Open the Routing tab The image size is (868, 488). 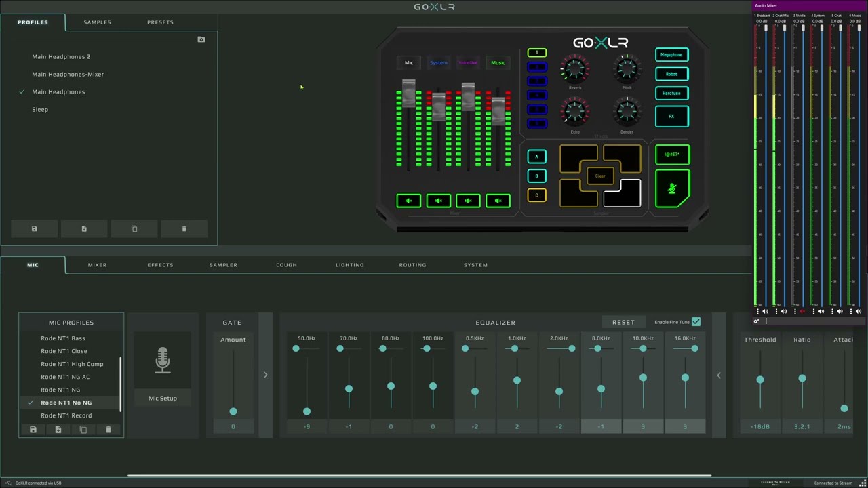(x=412, y=265)
